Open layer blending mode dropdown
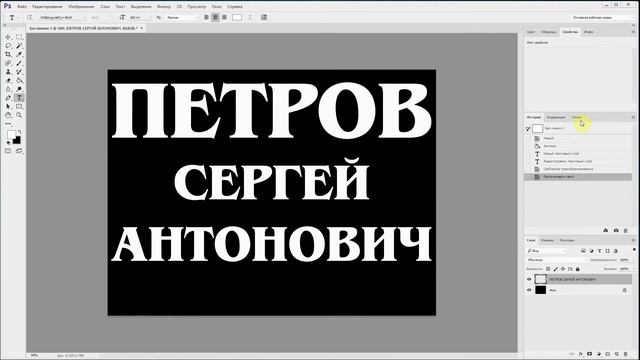This screenshot has width=640, height=360. [x=557, y=260]
